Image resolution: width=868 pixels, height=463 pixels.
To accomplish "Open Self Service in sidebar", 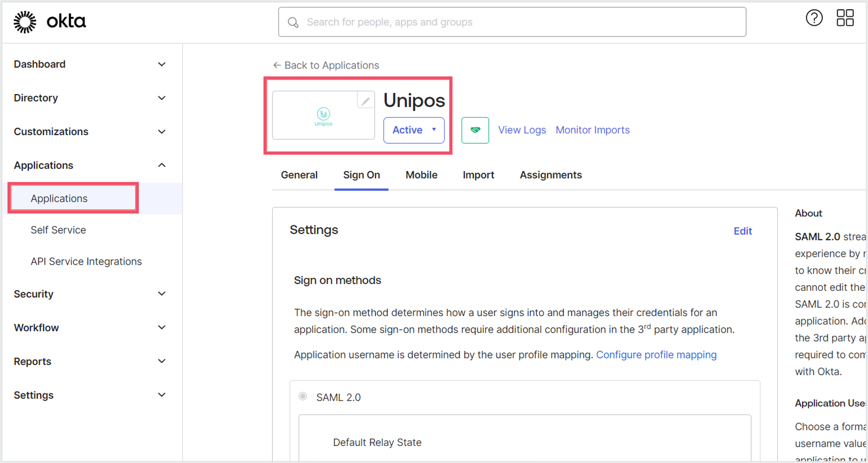I will [58, 230].
